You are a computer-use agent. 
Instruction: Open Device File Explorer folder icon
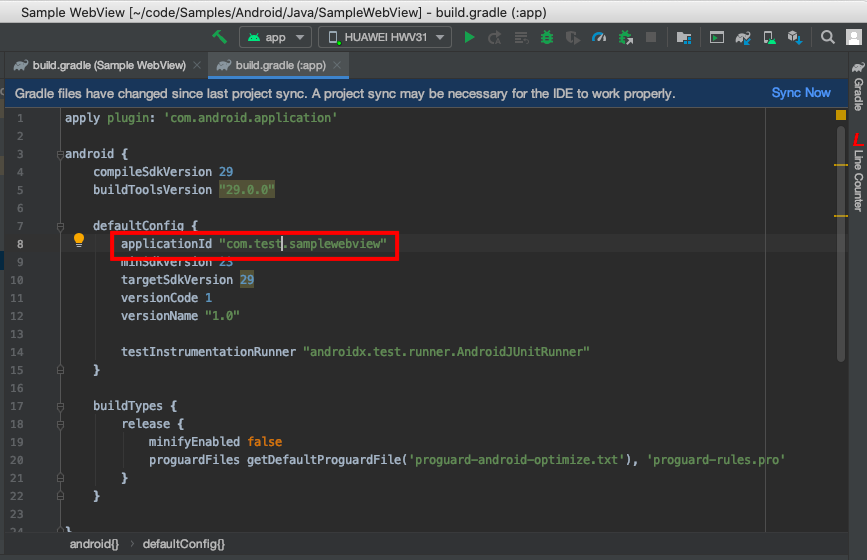(684, 37)
